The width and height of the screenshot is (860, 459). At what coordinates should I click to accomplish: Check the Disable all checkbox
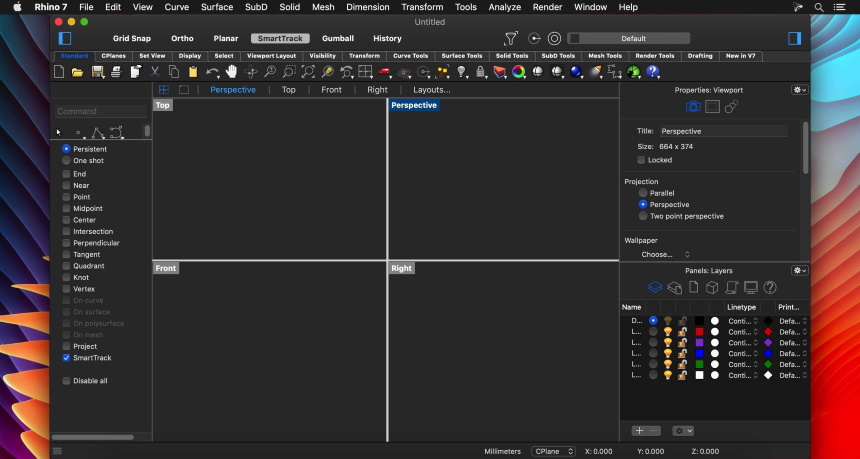pyautogui.click(x=66, y=381)
